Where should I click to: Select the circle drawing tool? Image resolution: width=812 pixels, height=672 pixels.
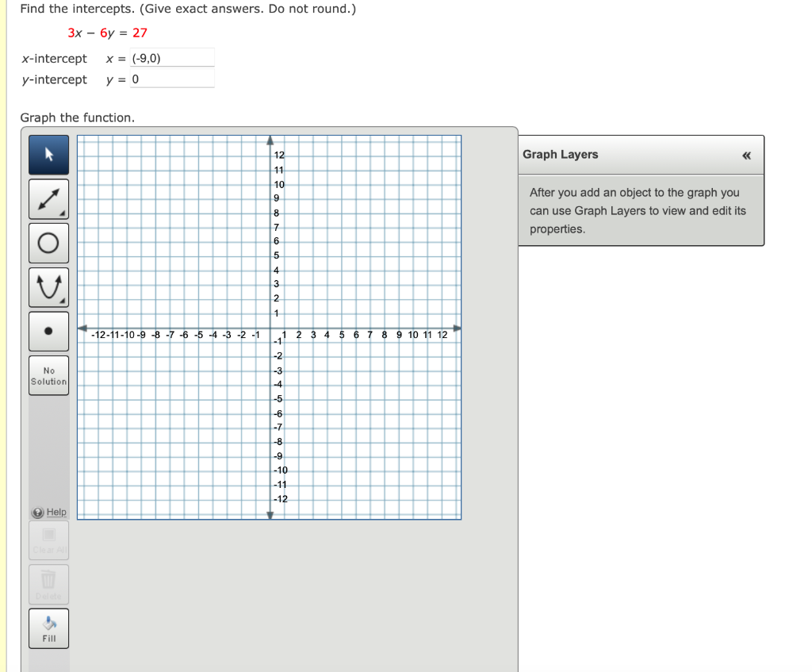coord(48,243)
